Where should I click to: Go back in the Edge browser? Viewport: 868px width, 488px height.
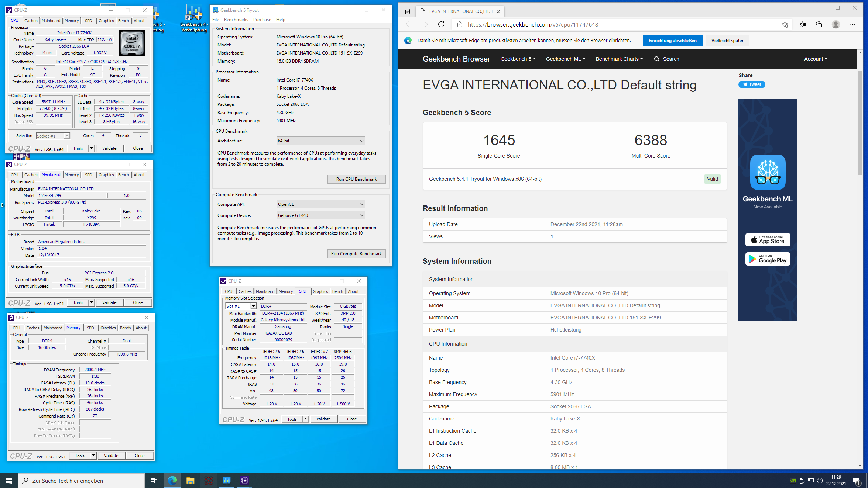coord(408,24)
